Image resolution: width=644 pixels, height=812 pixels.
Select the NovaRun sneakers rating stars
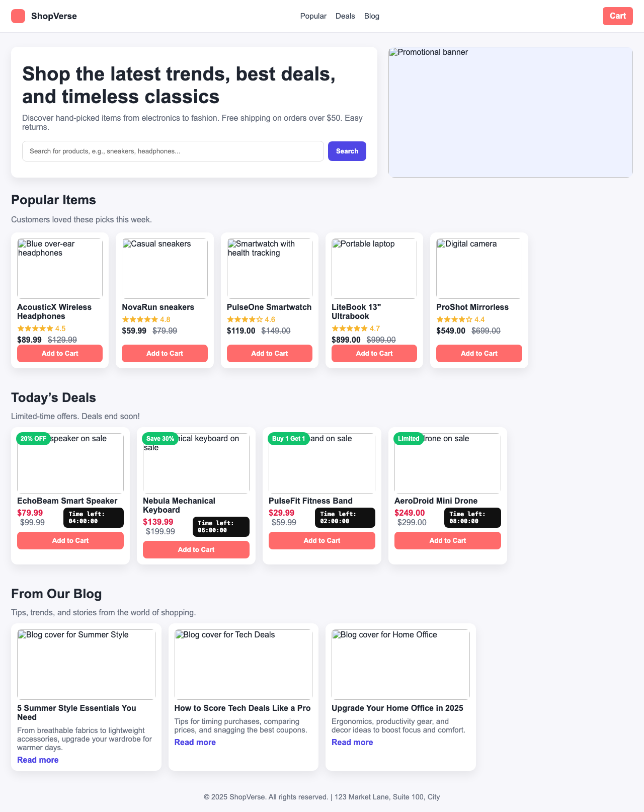(139, 319)
